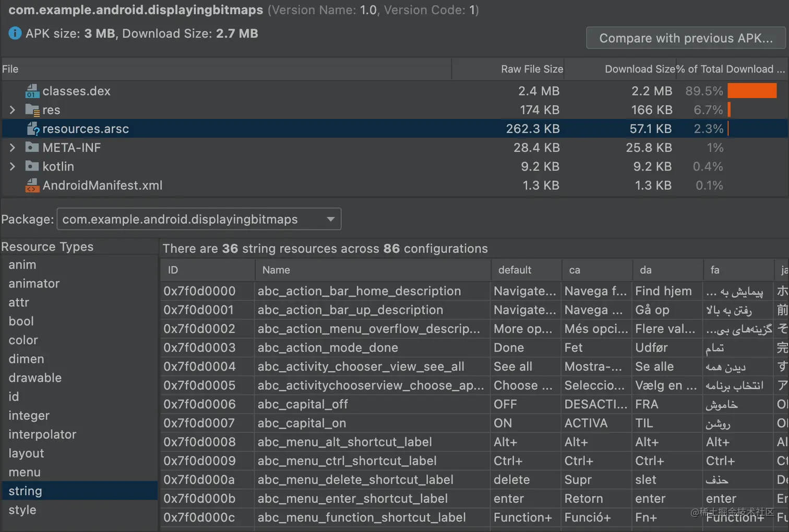789x532 pixels.
Task: Click Compare with previous APK button
Action: pos(686,38)
